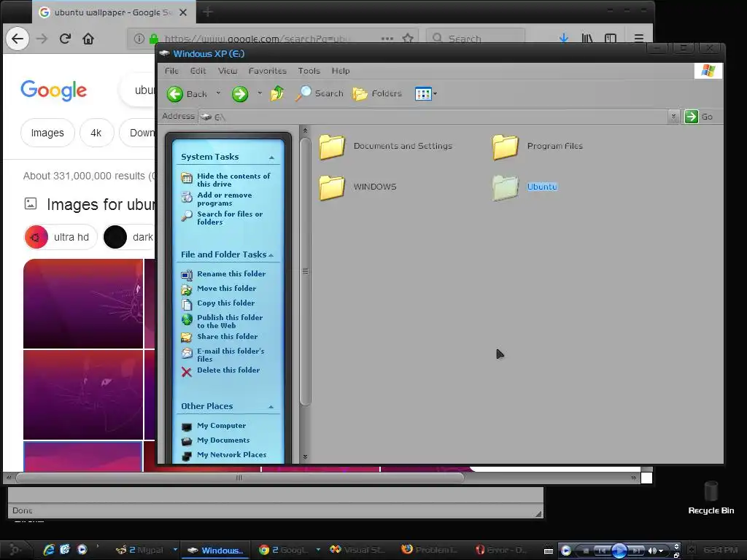Expand the Mypal taskbar group dropdown
Viewport: 747px width, 560px height.
pos(175,550)
